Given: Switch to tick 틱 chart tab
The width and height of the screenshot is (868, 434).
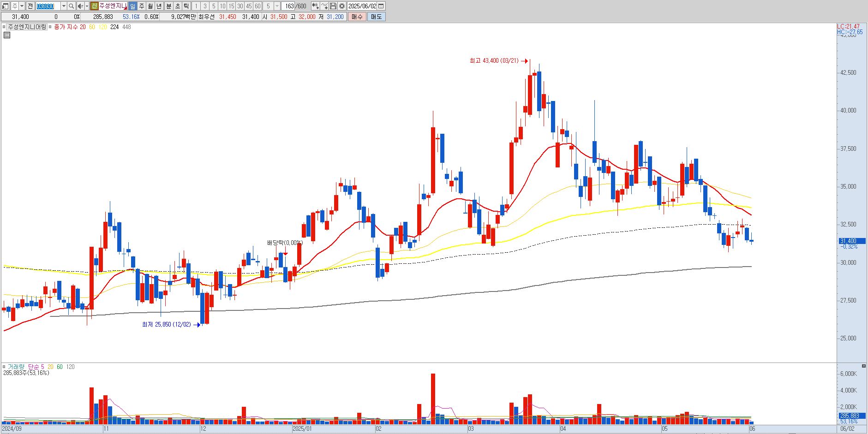Looking at the screenshot, I should tap(186, 6).
